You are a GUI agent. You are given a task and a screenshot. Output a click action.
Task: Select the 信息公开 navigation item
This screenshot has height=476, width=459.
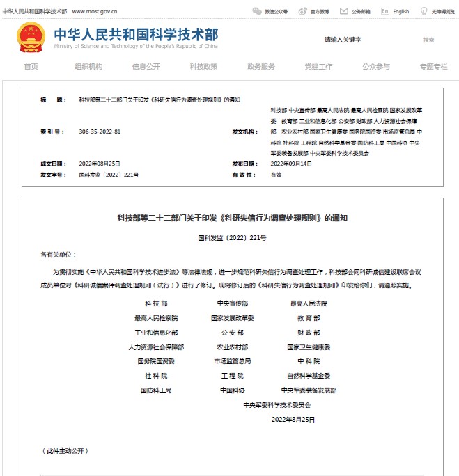tap(146, 67)
